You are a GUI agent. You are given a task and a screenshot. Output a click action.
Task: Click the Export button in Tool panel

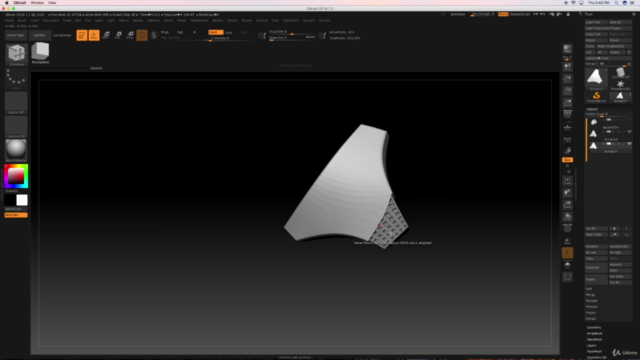(620, 40)
